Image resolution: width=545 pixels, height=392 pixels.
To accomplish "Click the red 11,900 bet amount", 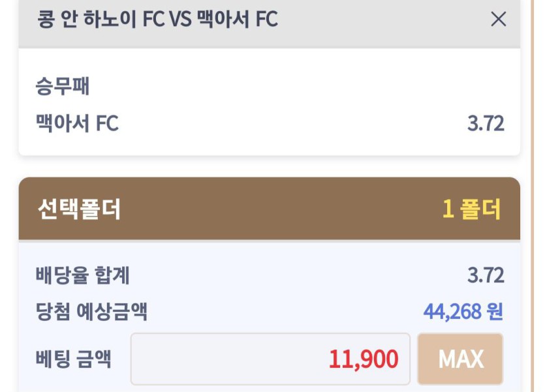I will 363,359.
